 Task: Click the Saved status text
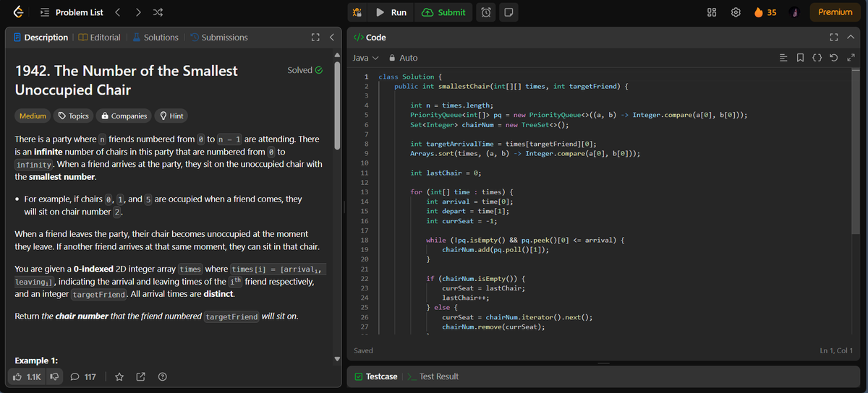(364, 350)
